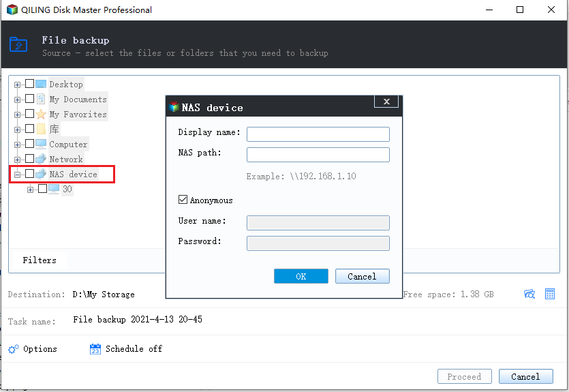Click the Schedule calendar icon
The image size is (569, 392).
95,349
